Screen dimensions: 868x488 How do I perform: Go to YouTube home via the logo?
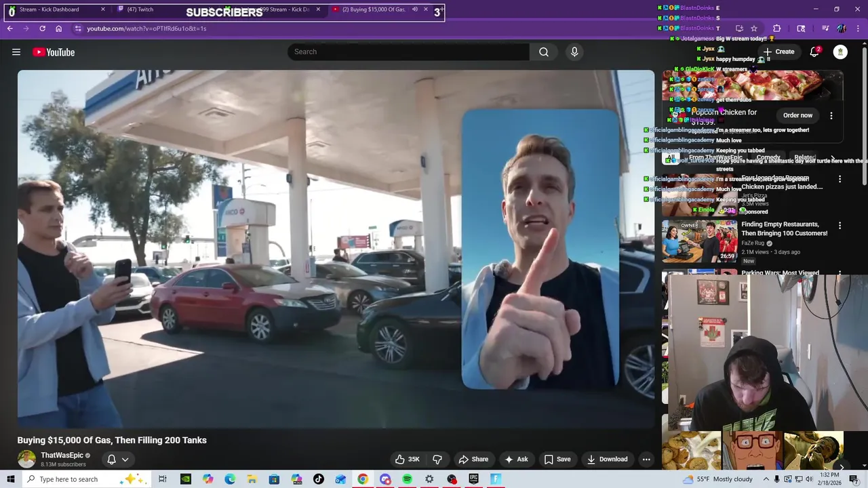pos(54,52)
